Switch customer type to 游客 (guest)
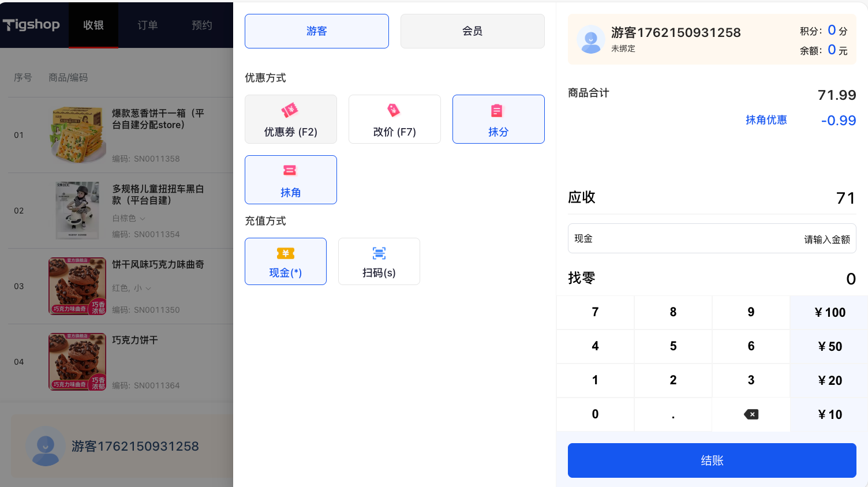The width and height of the screenshot is (868, 487). (x=317, y=31)
